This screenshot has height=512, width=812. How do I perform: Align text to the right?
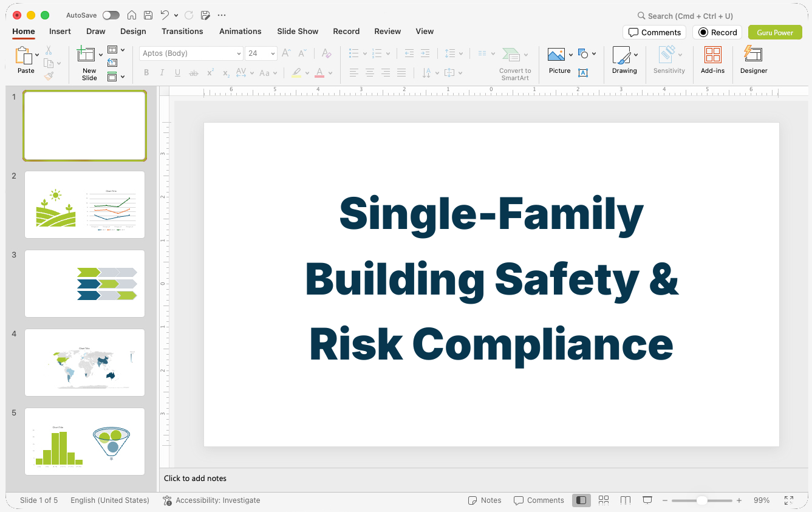(x=386, y=73)
